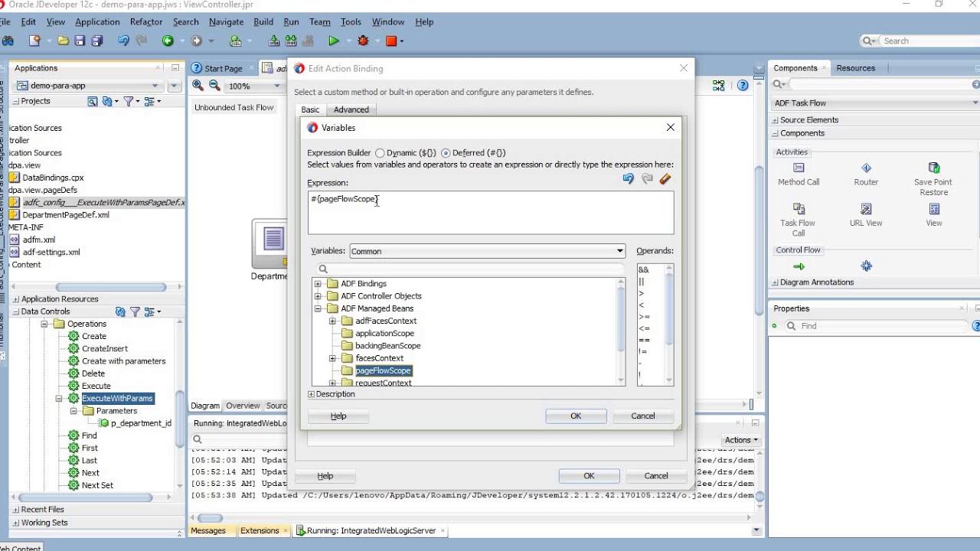Click the main toolbar Undo icon
This screenshot has width=980, height=551.
(x=123, y=41)
